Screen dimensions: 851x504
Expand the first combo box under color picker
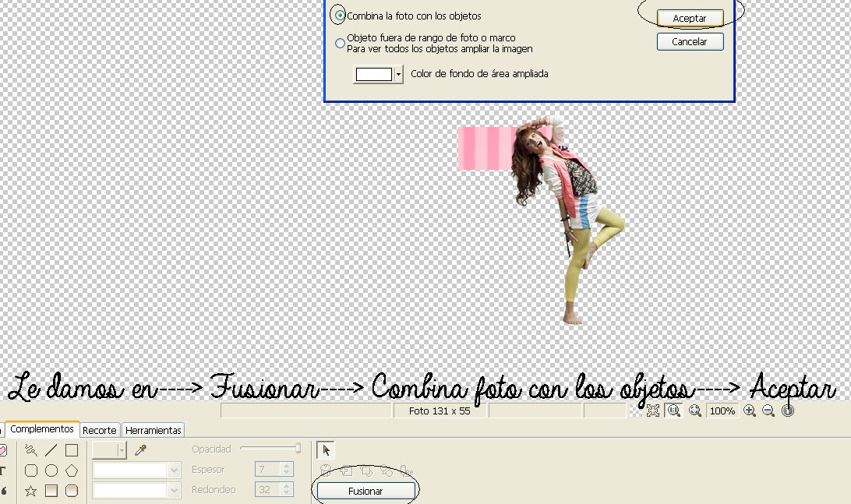click(174, 471)
